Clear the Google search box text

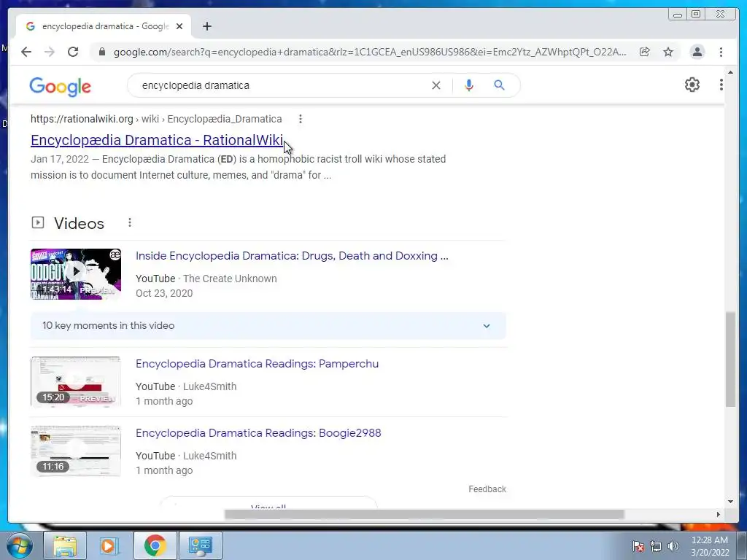click(x=436, y=85)
